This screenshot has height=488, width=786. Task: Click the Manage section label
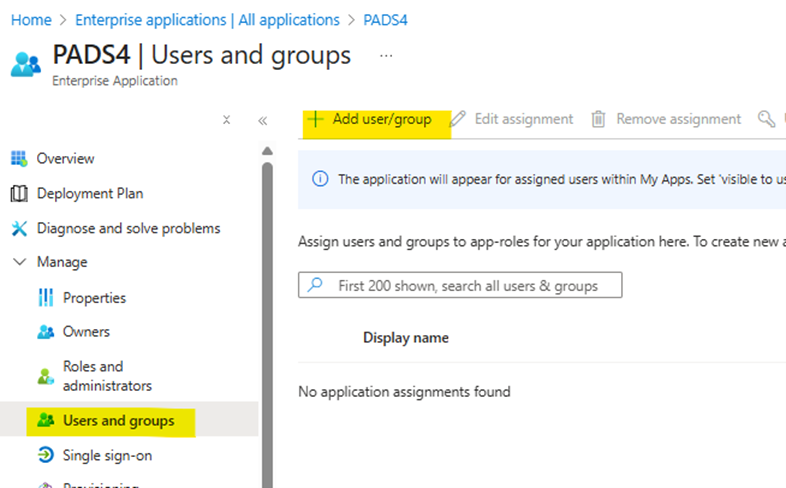(x=62, y=262)
